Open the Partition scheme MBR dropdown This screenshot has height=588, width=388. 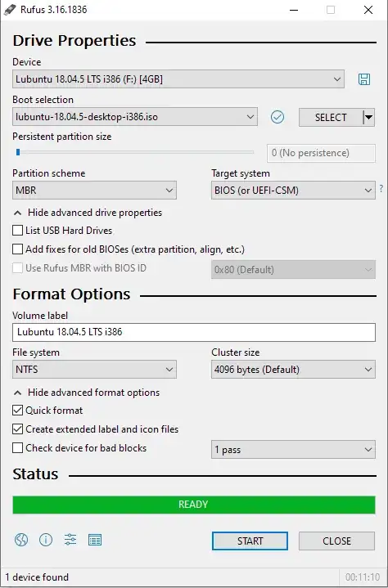[x=94, y=191]
